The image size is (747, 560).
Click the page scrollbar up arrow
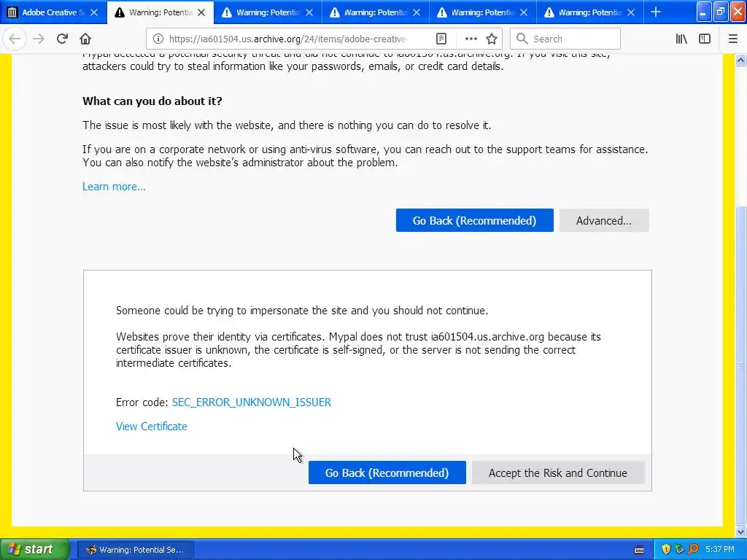pos(740,60)
